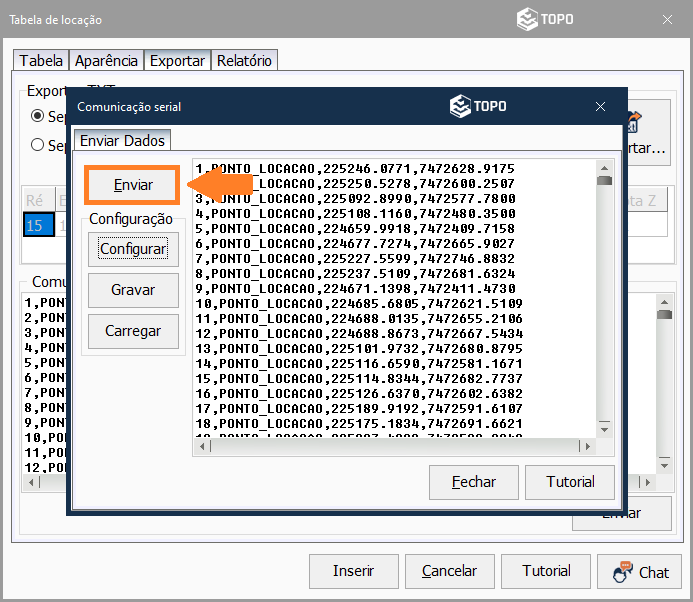693x602 pixels.
Task: Open the Aparência tab
Action: (x=107, y=61)
